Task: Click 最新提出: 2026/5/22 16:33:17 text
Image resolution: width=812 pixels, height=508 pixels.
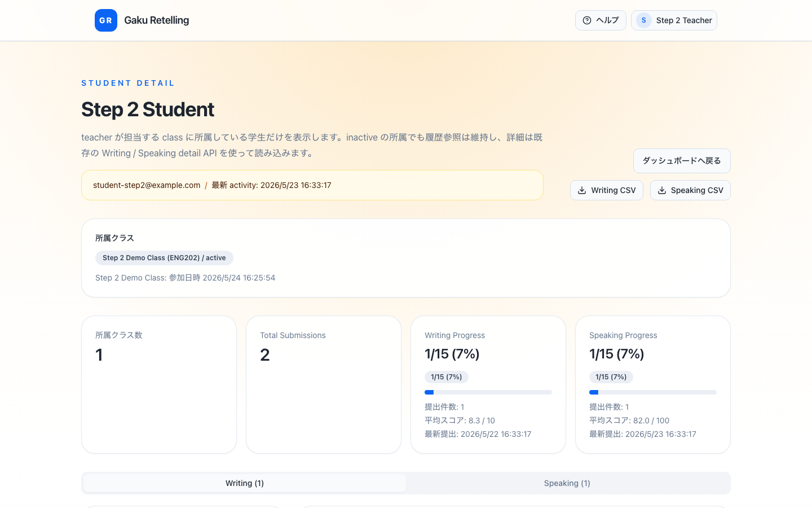Action: [x=478, y=434]
